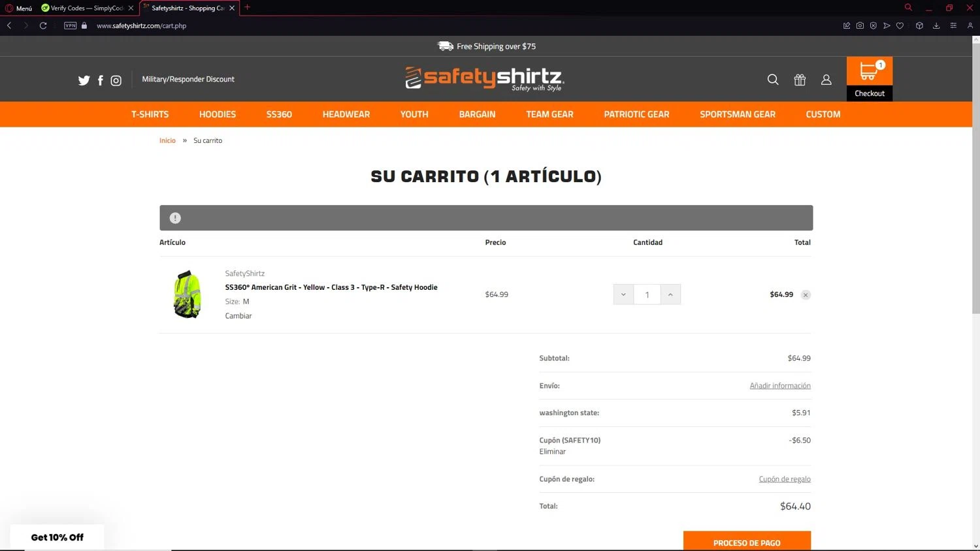
Task: Open the gift certificate icon in header
Action: (x=800, y=80)
